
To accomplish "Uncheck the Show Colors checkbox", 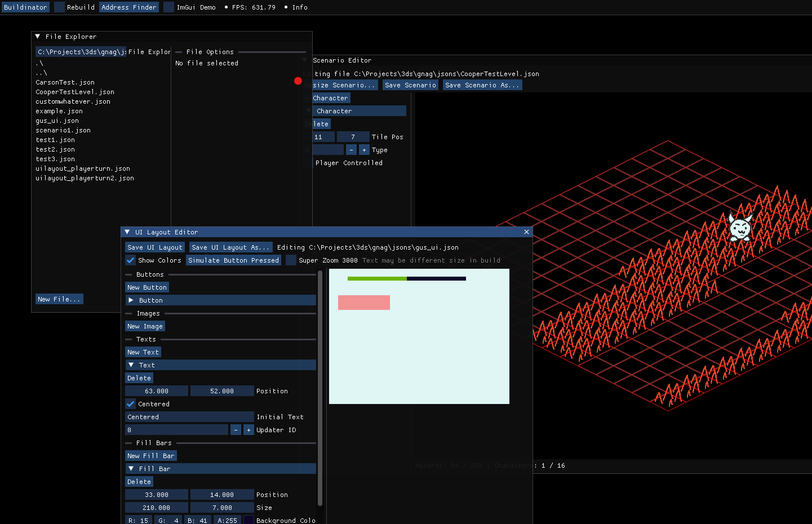I will [x=131, y=260].
